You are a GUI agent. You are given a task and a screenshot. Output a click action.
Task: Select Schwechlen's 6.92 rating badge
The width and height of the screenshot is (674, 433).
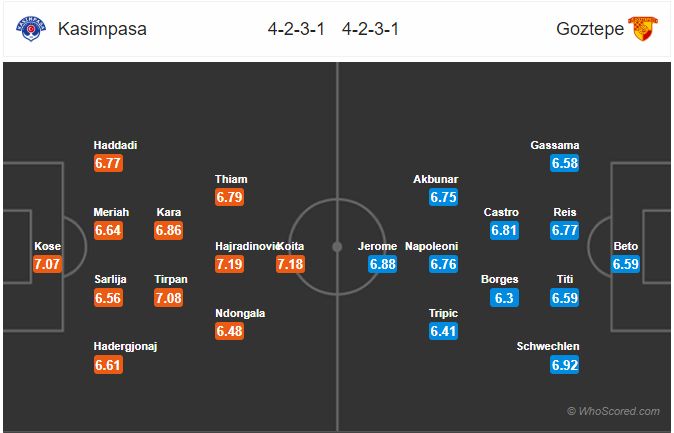click(565, 365)
